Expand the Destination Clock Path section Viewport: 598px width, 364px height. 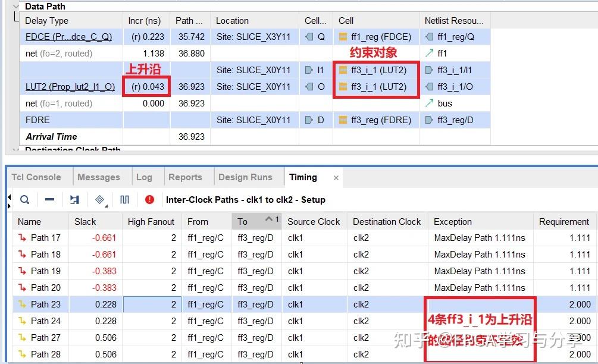(x=14, y=150)
